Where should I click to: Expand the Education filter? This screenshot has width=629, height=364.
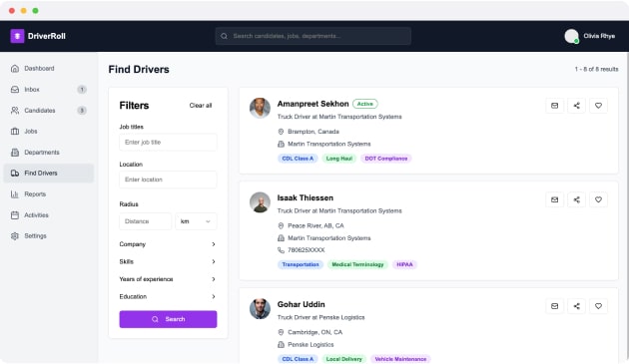(x=168, y=296)
